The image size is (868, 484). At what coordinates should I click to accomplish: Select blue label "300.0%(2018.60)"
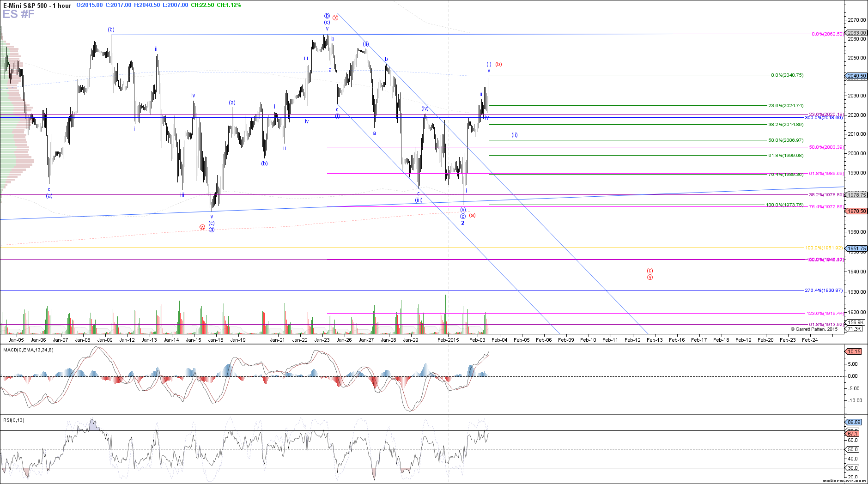824,118
